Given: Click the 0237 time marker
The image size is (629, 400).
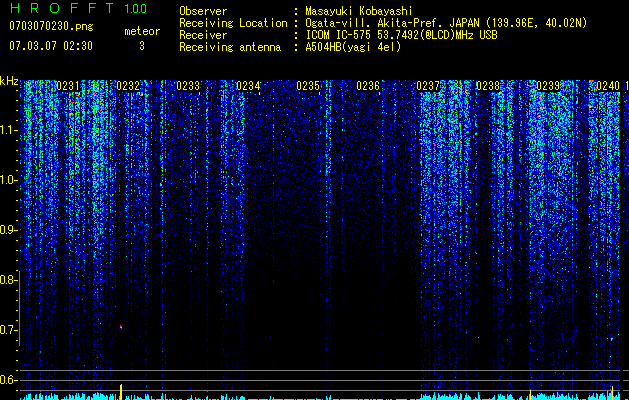Looking at the screenshot, I should pos(428,86).
